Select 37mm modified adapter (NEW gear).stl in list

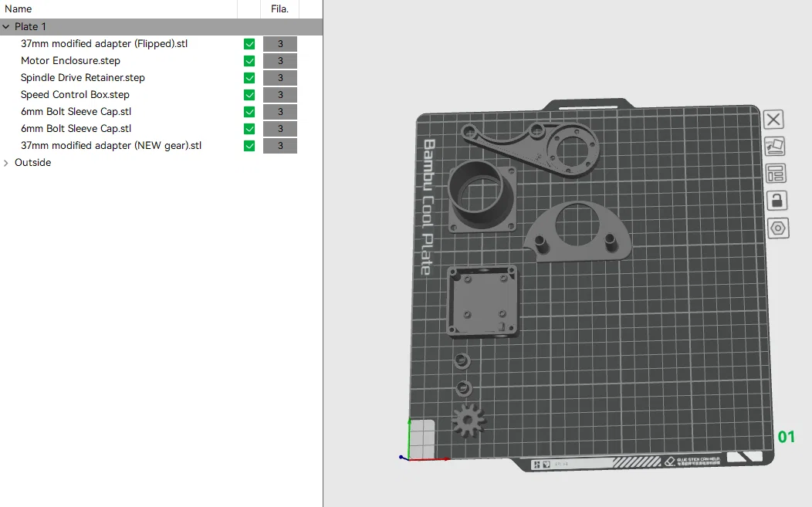(x=111, y=146)
